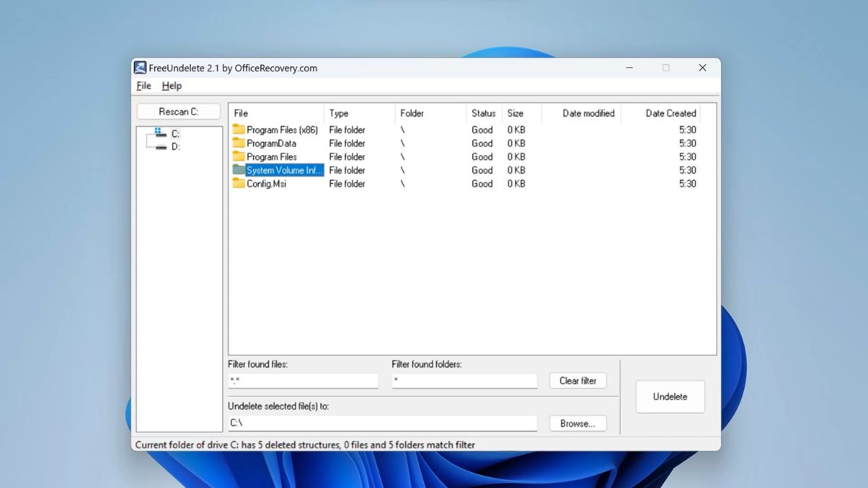The height and width of the screenshot is (488, 868).
Task: Click the Program Files (x86) folder icon
Action: click(x=239, y=129)
